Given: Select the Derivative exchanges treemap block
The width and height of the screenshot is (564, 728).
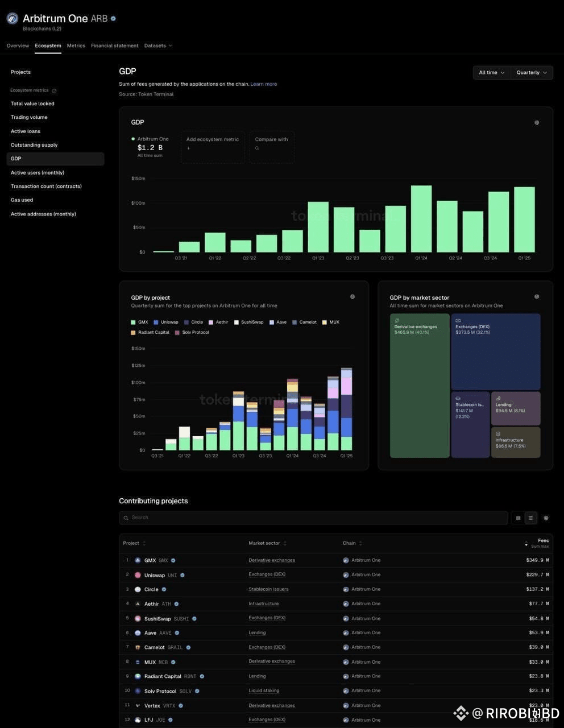Looking at the screenshot, I should [420, 386].
